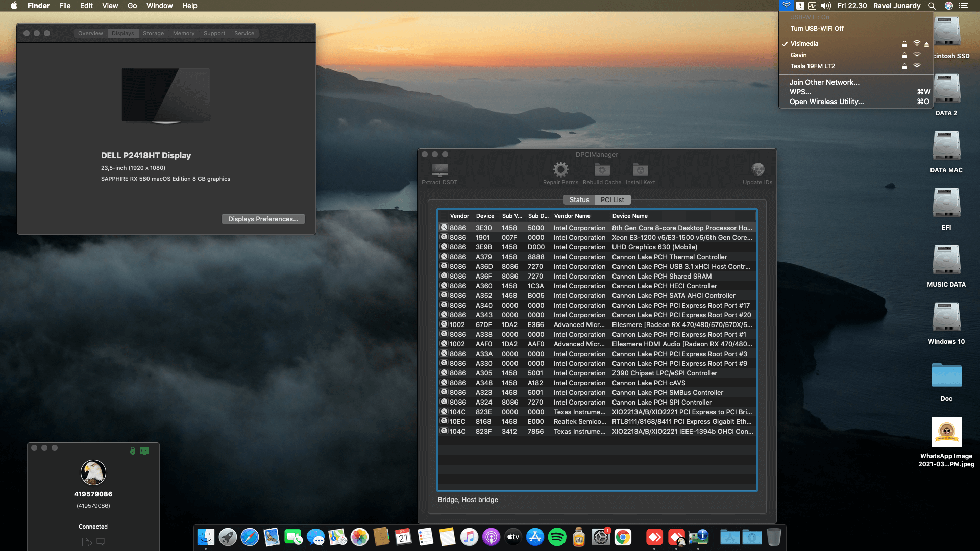Click eject icon beside Visimedia network

pyautogui.click(x=926, y=44)
